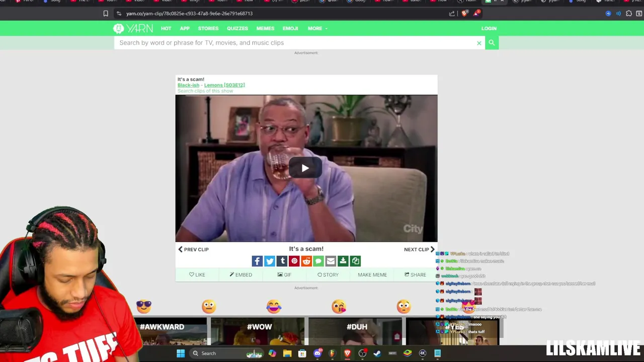Go to NEXT CLIP

point(419,249)
